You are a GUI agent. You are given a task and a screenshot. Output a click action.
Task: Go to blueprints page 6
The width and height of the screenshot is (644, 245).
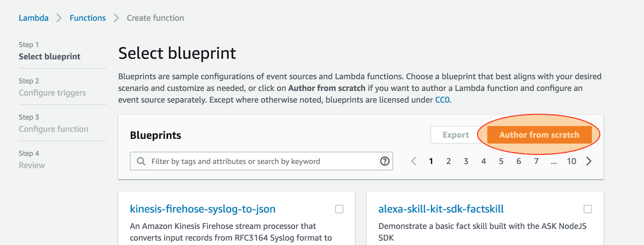(x=519, y=161)
